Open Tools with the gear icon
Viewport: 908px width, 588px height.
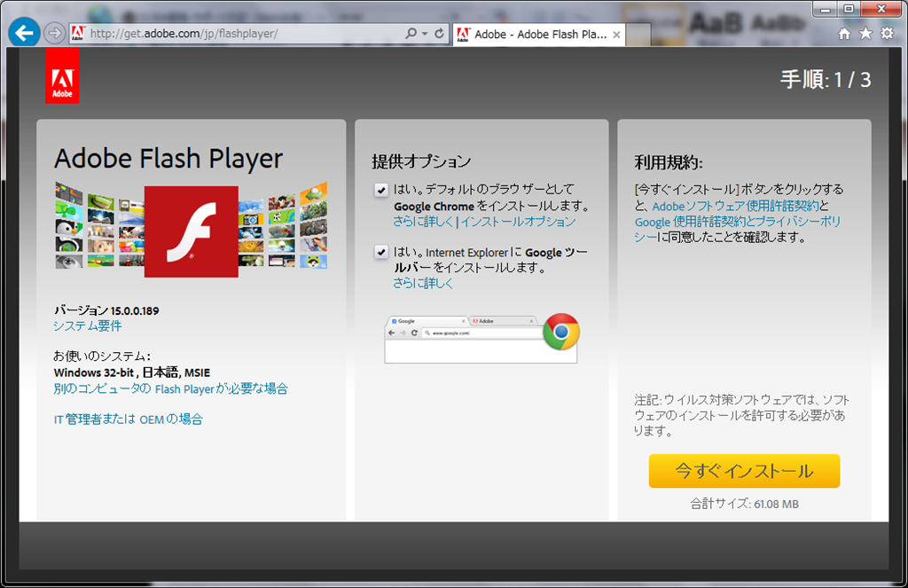887,34
